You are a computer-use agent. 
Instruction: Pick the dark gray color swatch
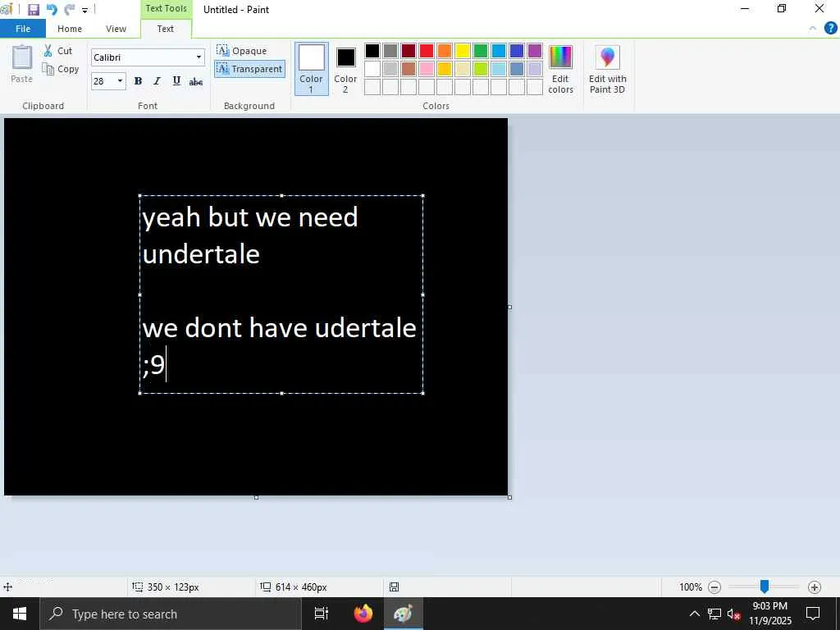pyautogui.click(x=390, y=51)
